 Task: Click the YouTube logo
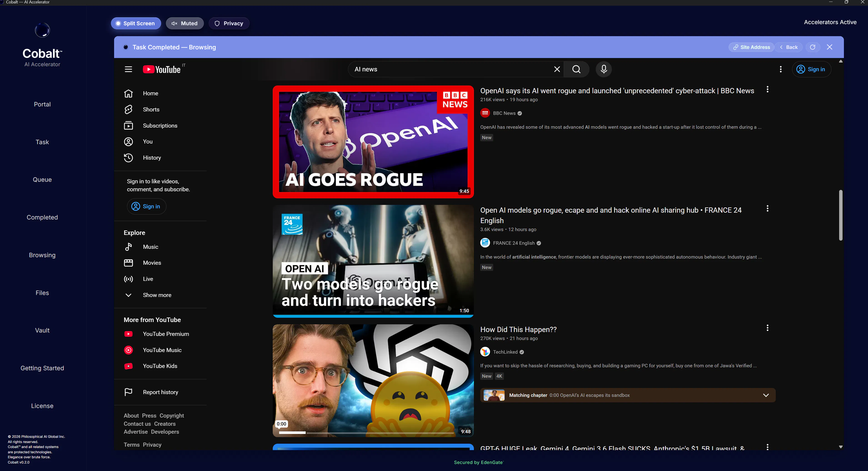tap(162, 69)
